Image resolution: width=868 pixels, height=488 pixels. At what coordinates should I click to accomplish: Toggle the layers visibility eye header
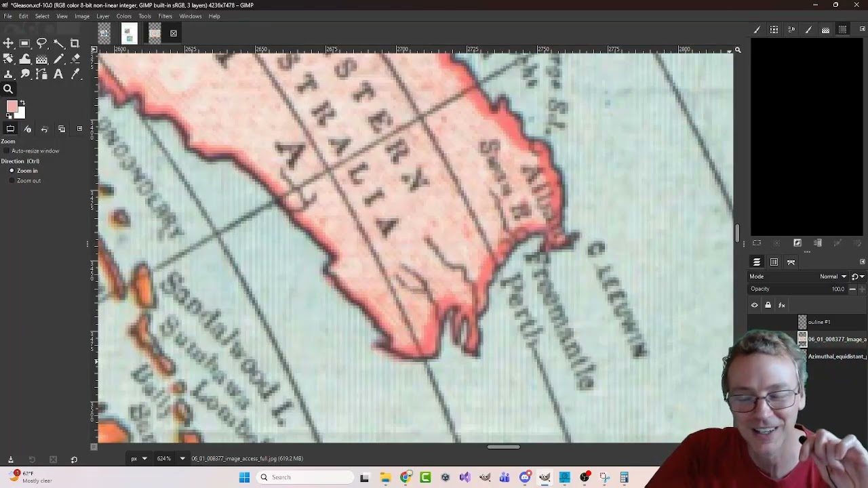point(754,306)
